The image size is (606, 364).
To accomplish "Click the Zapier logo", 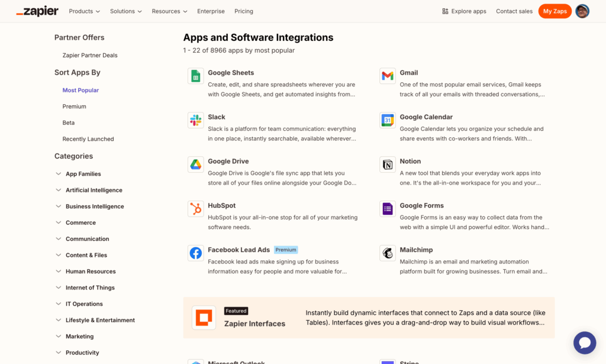I will pyautogui.click(x=37, y=11).
